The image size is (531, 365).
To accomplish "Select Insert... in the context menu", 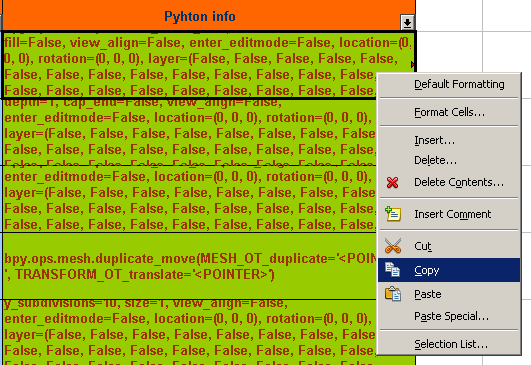I will (x=449, y=140).
